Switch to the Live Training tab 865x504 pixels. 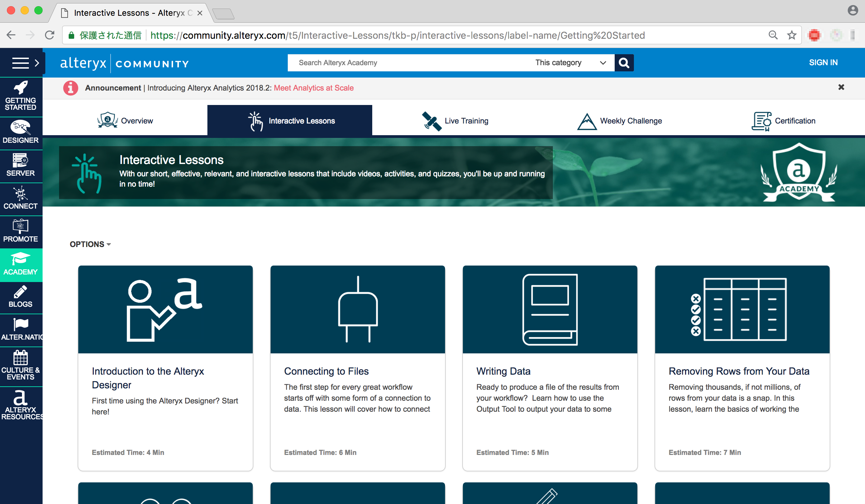click(455, 121)
